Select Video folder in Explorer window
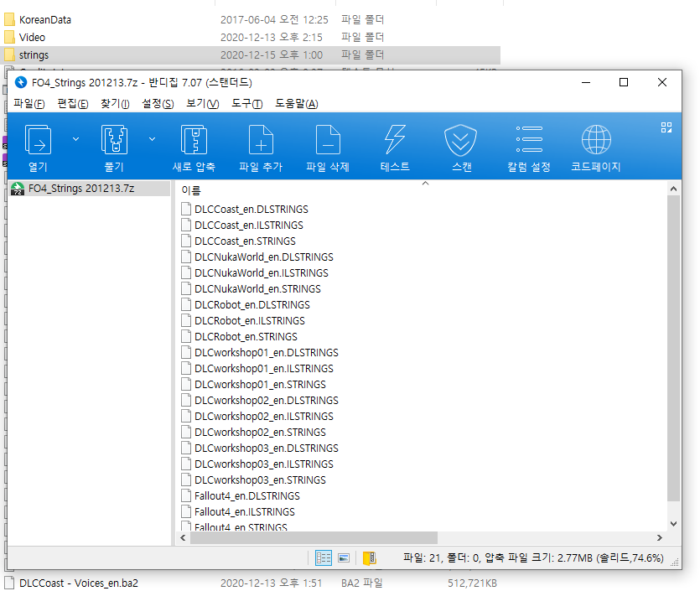Image resolution: width=700 pixels, height=591 pixels. point(32,38)
